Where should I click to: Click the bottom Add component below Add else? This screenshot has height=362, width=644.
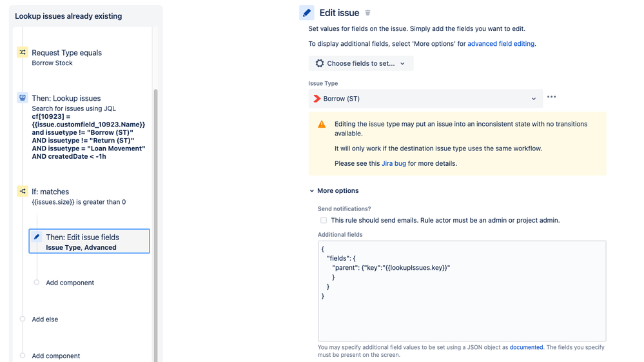click(x=56, y=356)
